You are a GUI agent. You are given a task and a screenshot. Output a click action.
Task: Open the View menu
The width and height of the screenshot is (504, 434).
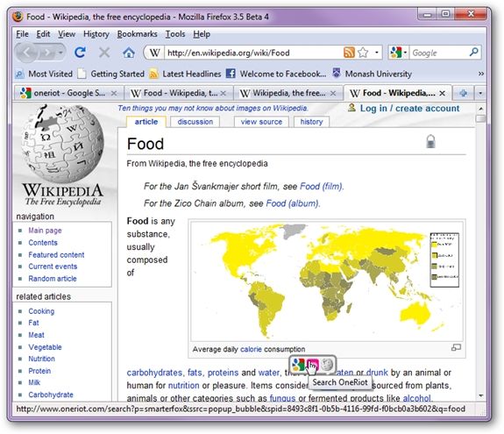pyautogui.click(x=67, y=34)
